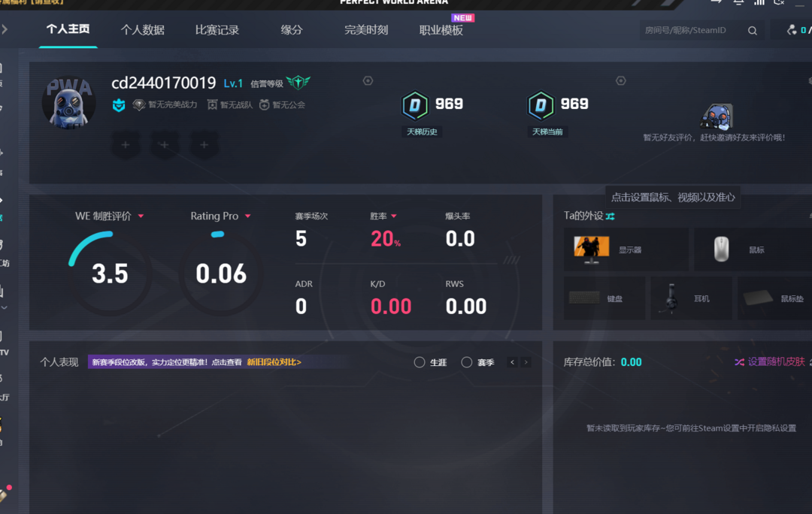Click the swap icon next to Ta的外设
Screen dimensions: 812x514
tap(611, 216)
